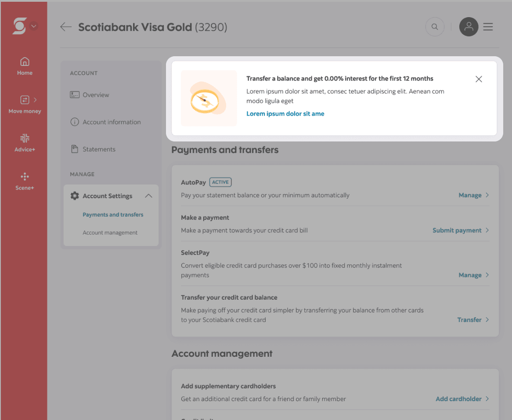This screenshot has width=512, height=420.
Task: Dismiss the balance transfer promo banner
Action: tap(479, 79)
